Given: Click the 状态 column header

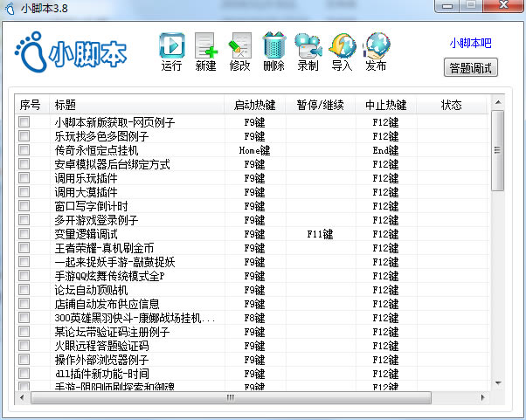Looking at the screenshot, I should [451, 105].
